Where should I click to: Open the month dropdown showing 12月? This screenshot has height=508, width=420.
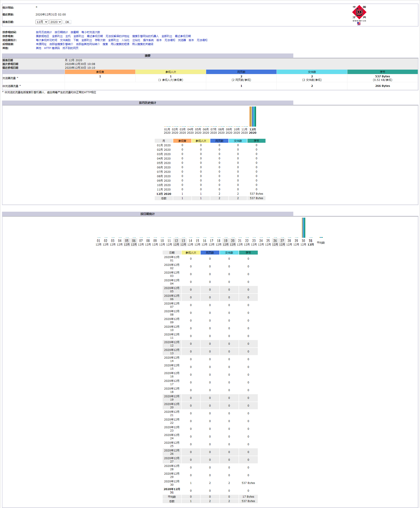point(42,22)
